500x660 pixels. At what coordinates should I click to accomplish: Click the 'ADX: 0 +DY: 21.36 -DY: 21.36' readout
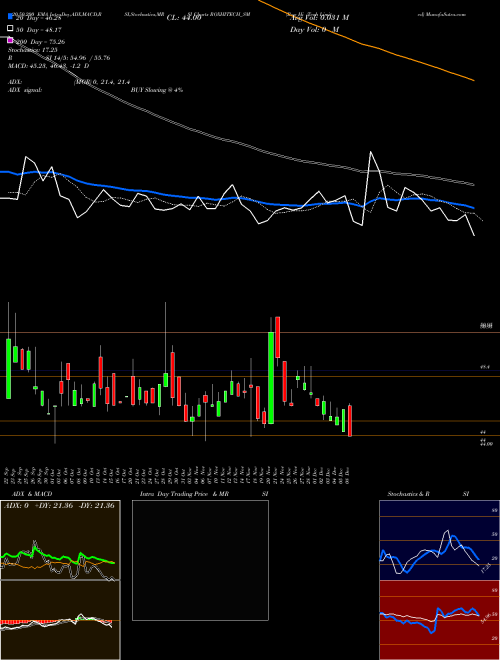click(x=59, y=506)
